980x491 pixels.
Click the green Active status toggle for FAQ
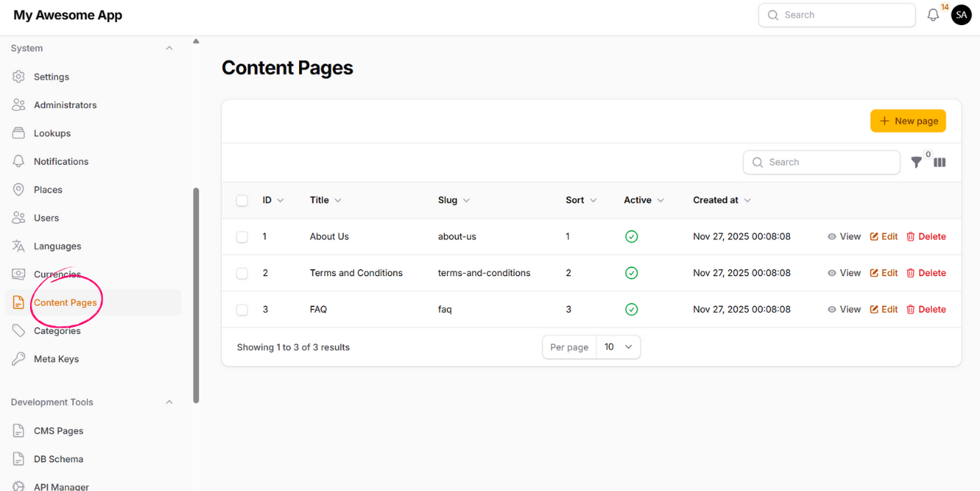(x=631, y=309)
